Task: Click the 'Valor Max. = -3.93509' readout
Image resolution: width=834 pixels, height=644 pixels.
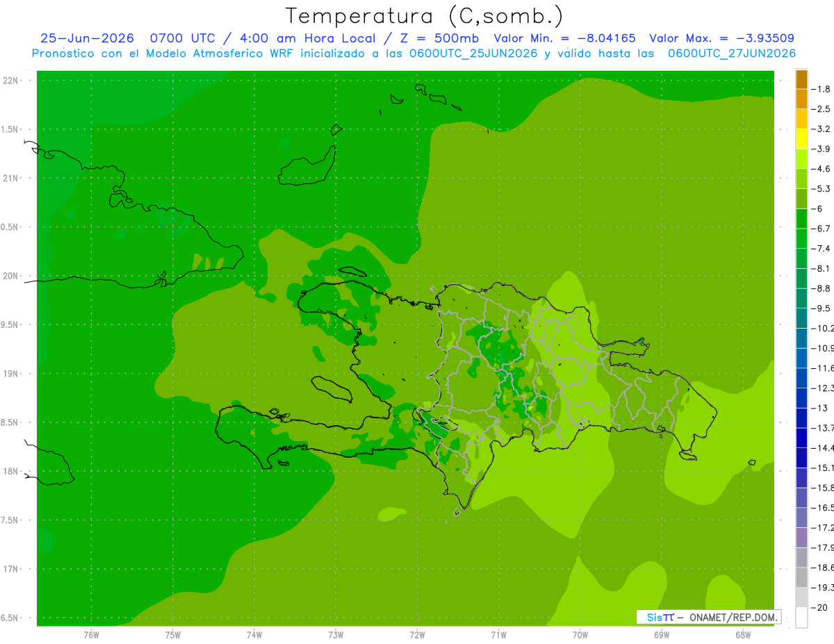Action: tap(721, 38)
